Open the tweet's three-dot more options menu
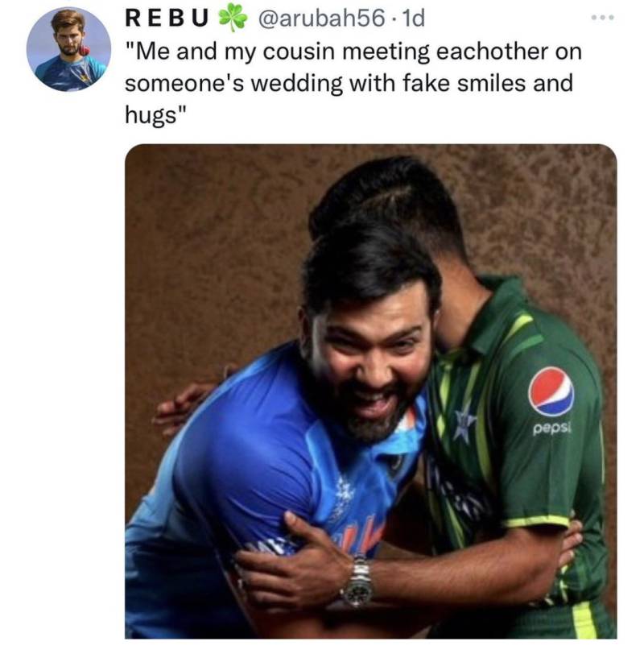This screenshot has height=654, width=644. coord(601,17)
